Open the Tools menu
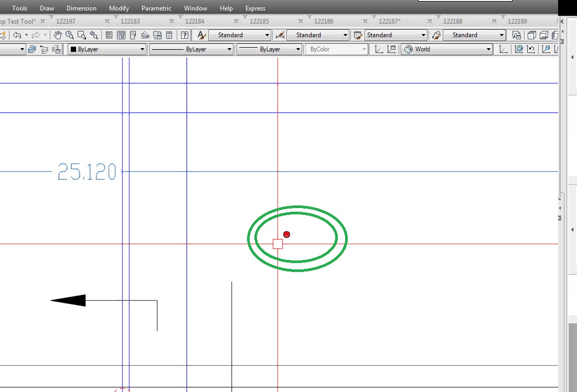This screenshot has height=392, width=577. (x=19, y=8)
